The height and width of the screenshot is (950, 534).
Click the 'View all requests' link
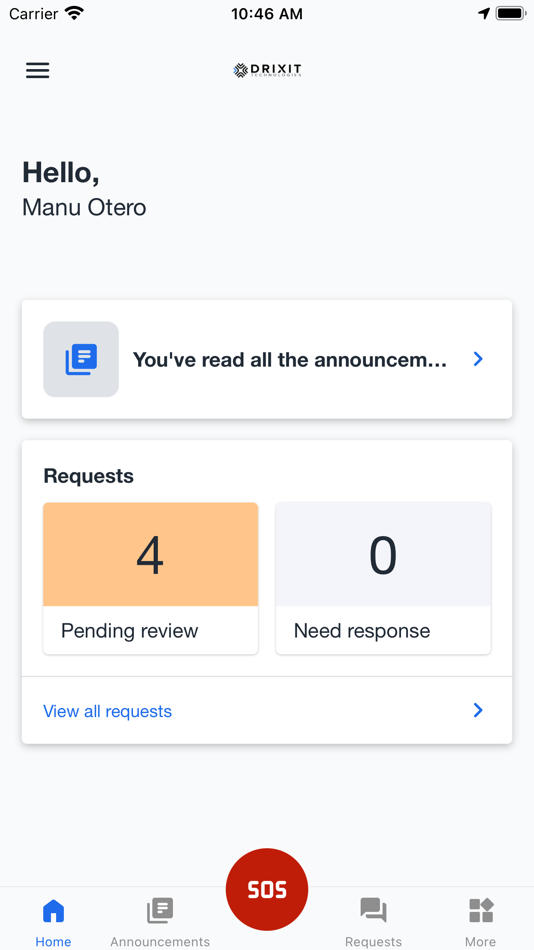pos(107,711)
